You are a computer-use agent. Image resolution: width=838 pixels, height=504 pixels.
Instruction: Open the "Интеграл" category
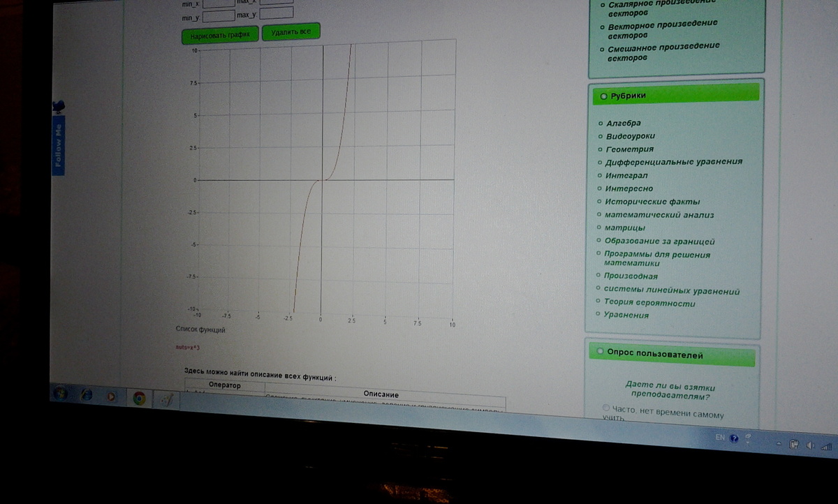pyautogui.click(x=626, y=175)
